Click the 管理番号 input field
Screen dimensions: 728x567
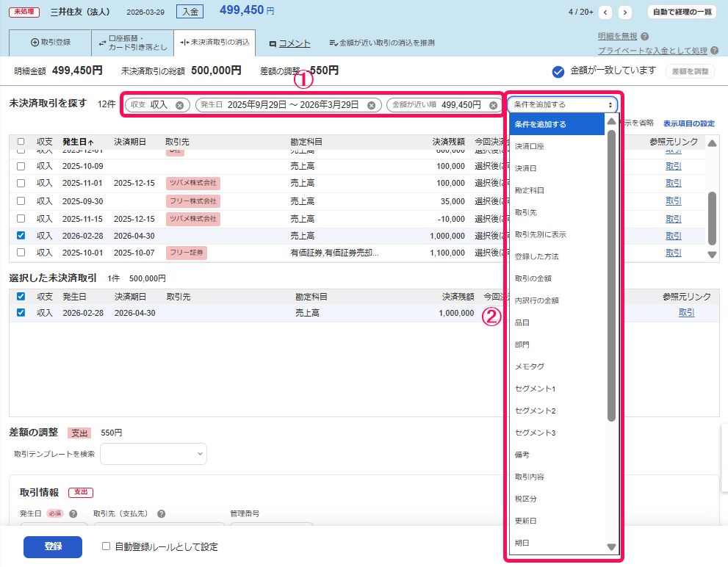(x=272, y=524)
